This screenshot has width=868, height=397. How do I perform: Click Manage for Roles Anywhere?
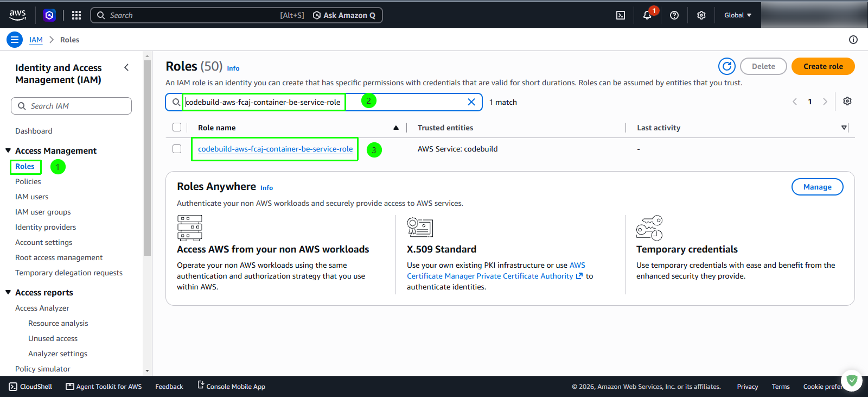817,187
